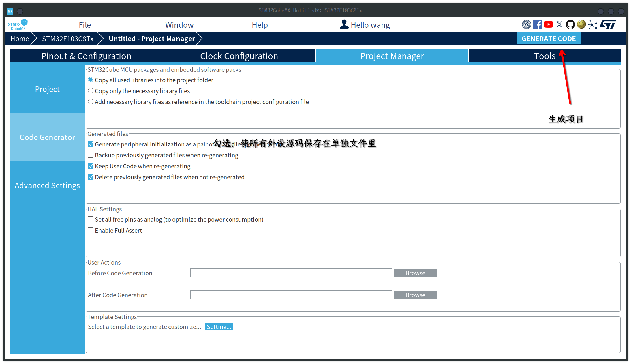
Task: Open the File menu
Action: coord(85,25)
